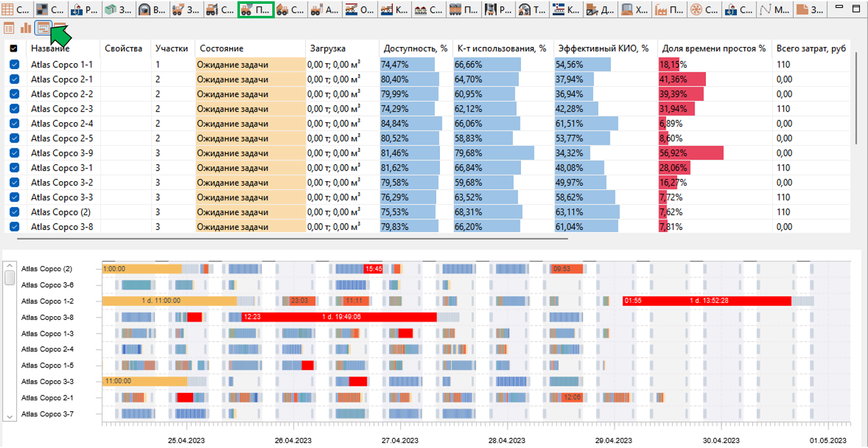
Task: Open the tab with the money stack icon
Action: (x=120, y=10)
